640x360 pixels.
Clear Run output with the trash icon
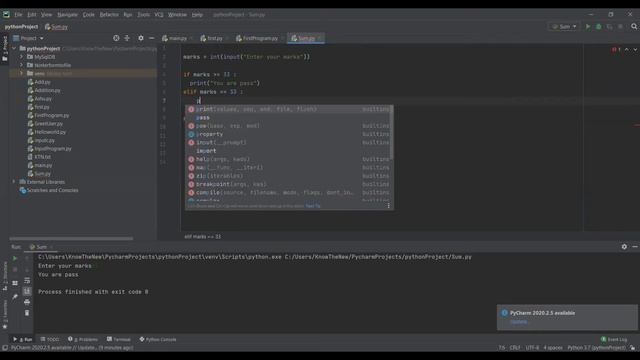(27, 313)
